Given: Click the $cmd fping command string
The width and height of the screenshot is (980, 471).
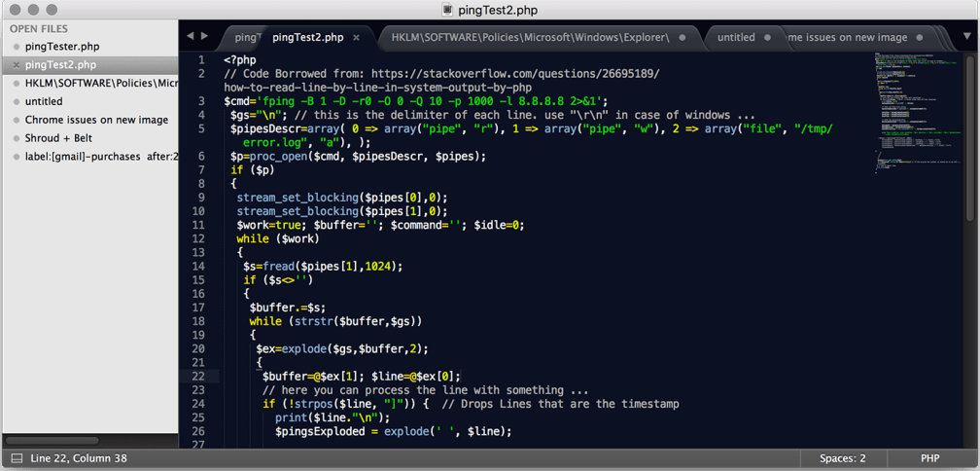Looking at the screenshot, I should (x=416, y=101).
